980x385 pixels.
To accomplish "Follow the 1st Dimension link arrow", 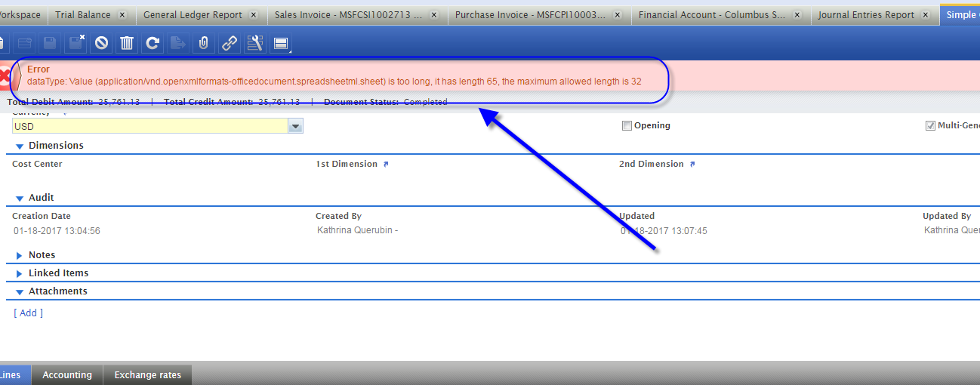I will click(386, 165).
